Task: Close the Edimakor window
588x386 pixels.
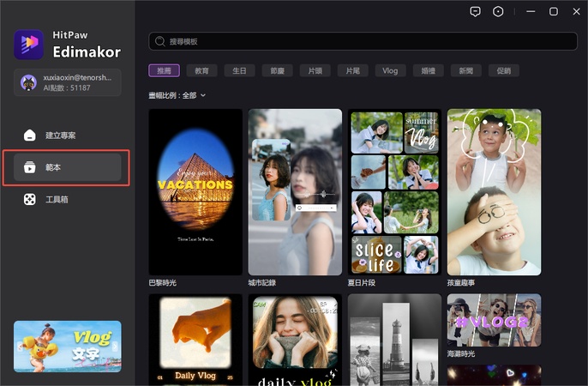Action: click(x=576, y=12)
